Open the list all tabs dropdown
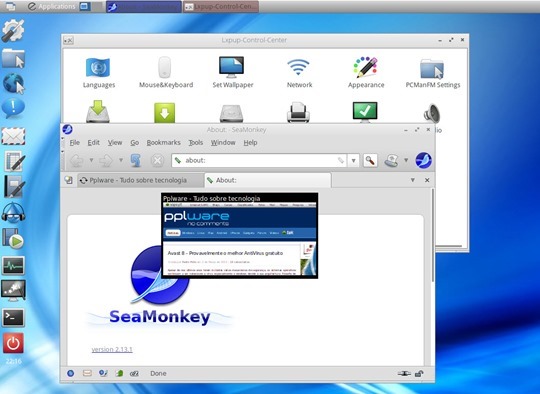The height and width of the screenshot is (394, 540). click(x=413, y=180)
